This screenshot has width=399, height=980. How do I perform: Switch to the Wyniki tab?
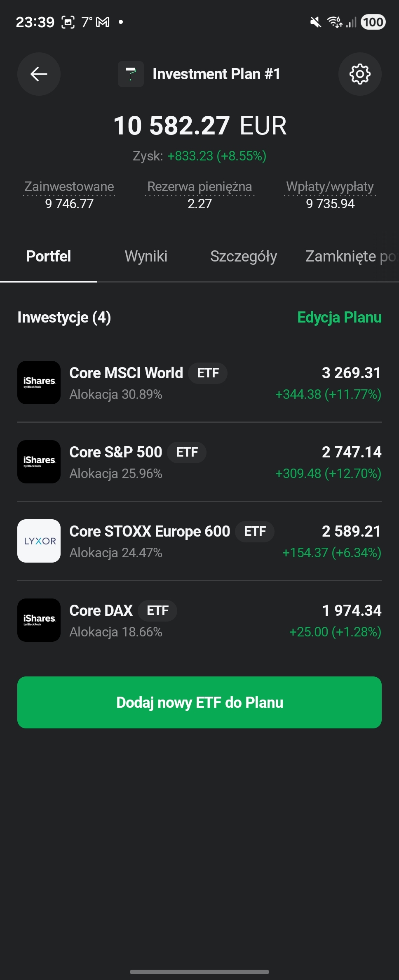(x=146, y=256)
